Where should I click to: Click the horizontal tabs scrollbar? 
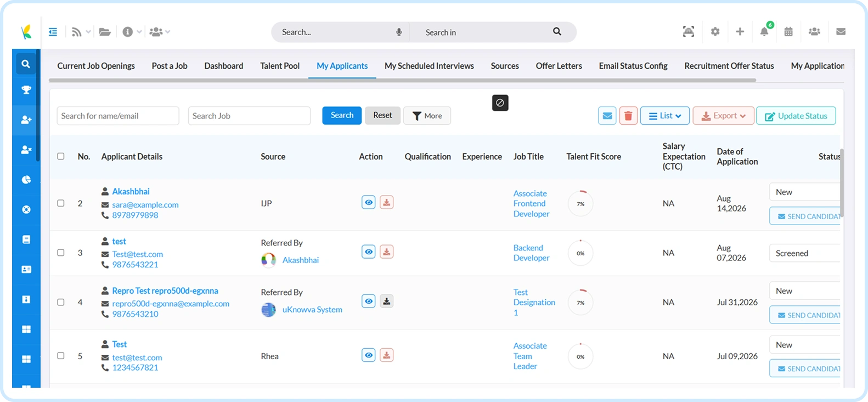tap(402, 80)
